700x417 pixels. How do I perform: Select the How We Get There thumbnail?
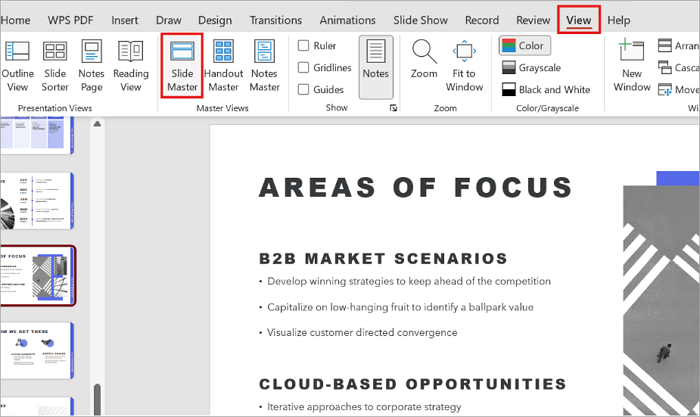coord(37,351)
